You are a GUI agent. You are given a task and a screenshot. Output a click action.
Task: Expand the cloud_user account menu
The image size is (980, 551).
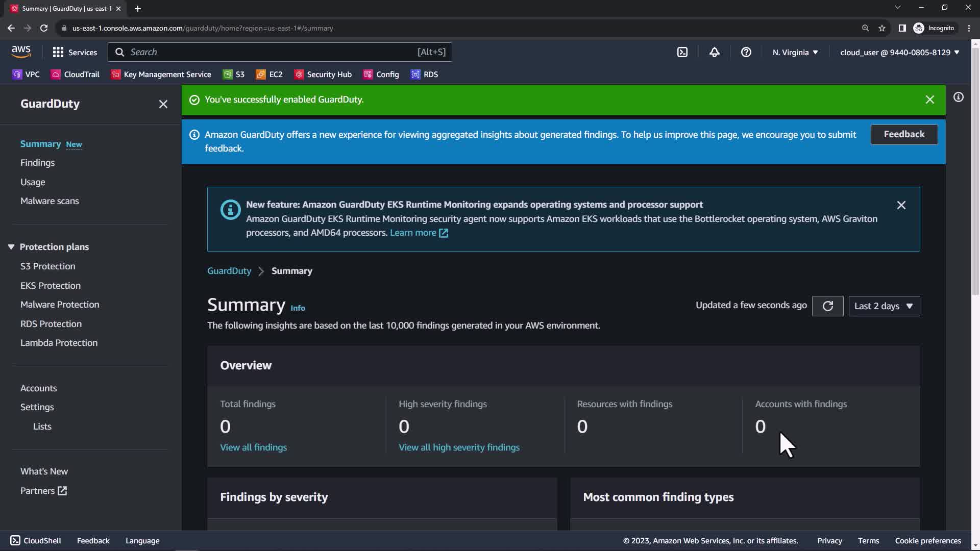899,52
